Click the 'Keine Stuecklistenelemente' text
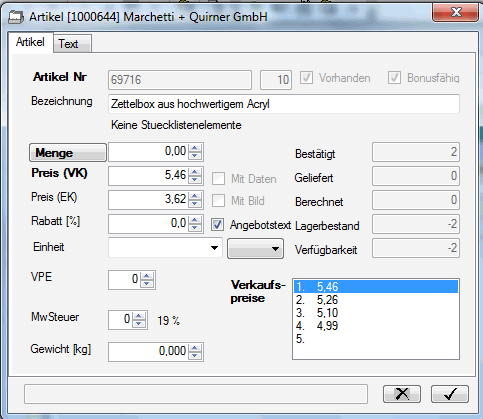This screenshot has width=483, height=419. (176, 125)
